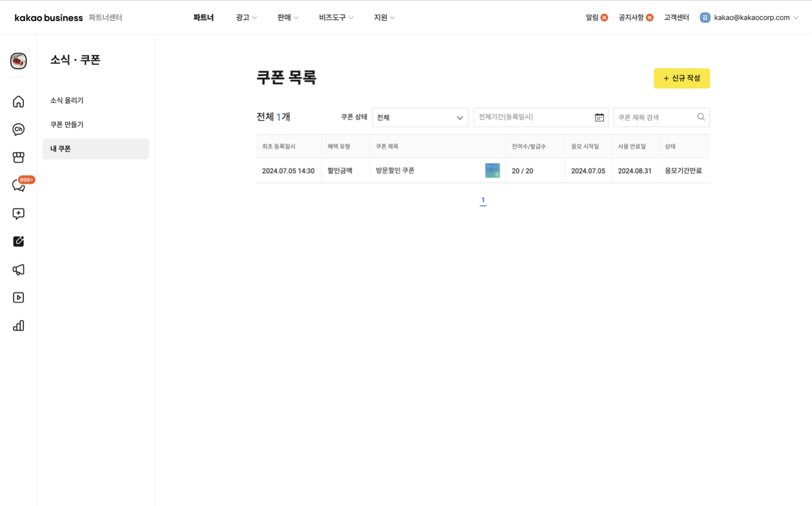Click the search magnifier icon
Viewport: 812px width, 506px height.
[701, 117]
